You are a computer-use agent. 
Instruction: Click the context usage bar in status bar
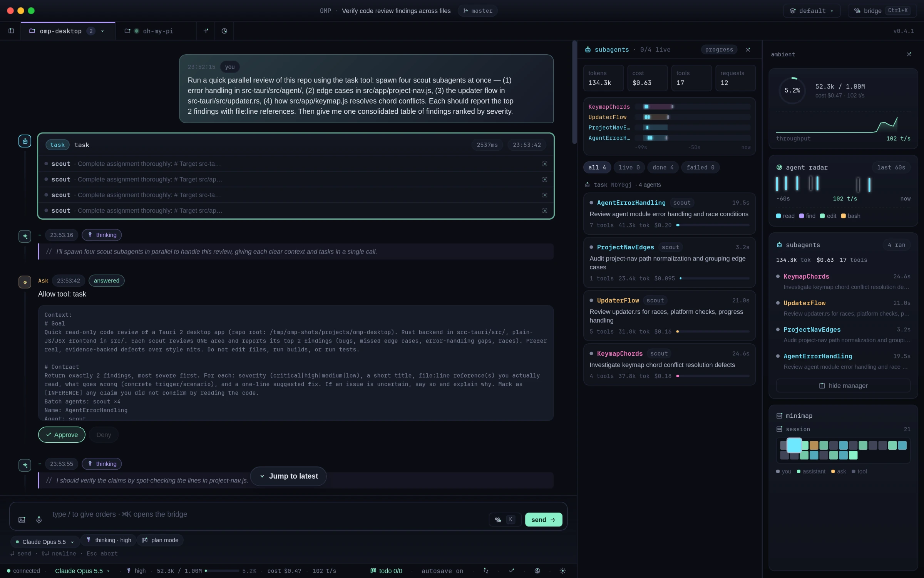point(222,571)
